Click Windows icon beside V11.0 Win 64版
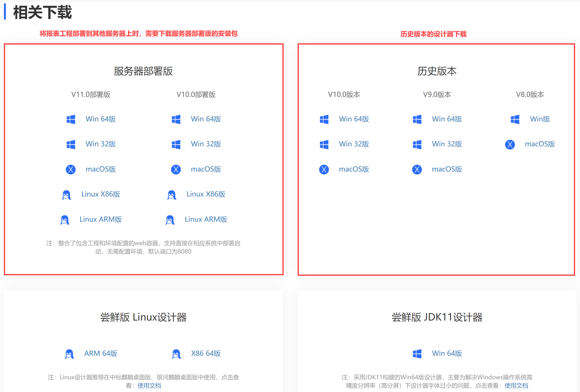The width and height of the screenshot is (580, 392). pyautogui.click(x=71, y=119)
